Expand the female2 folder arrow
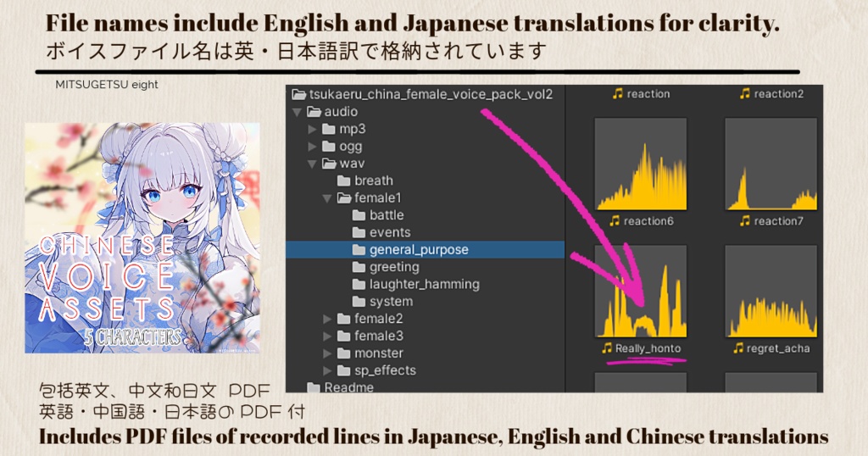This screenshot has height=456, width=868. point(327,319)
